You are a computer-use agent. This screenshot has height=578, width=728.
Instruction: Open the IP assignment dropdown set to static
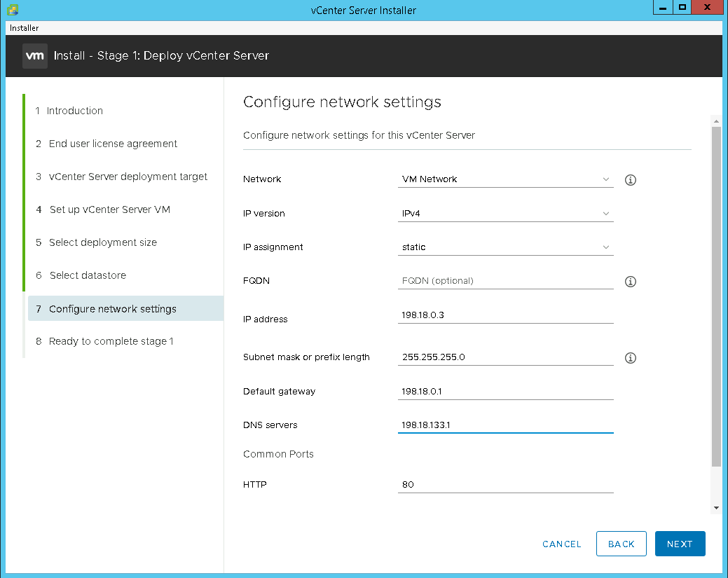coord(505,247)
